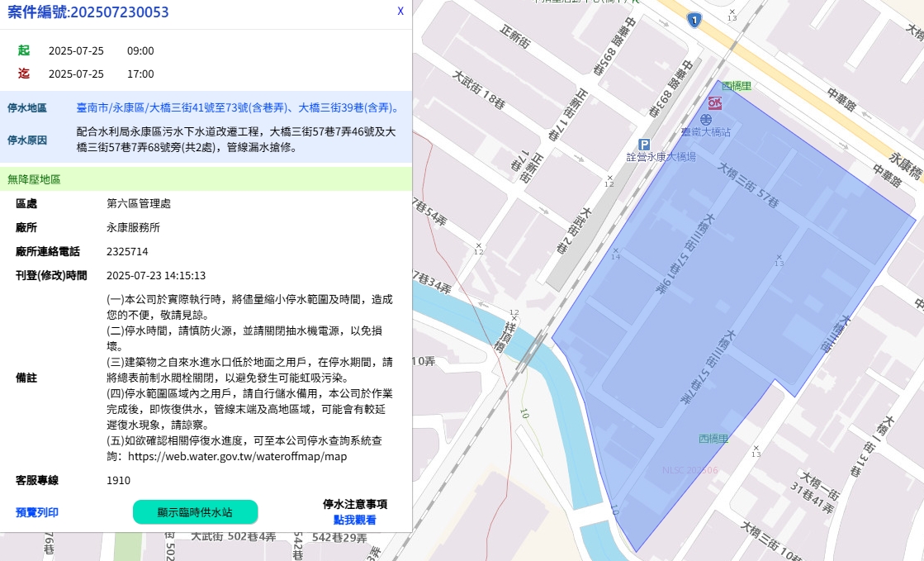Click the green 無降壓地區 bar
924x561 pixels.
pos(206,179)
